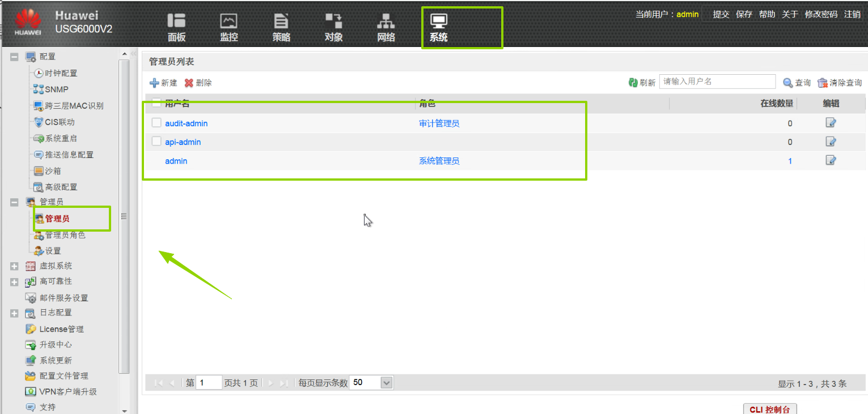The width and height of the screenshot is (868, 414).
Task: Open the 面板 dashboard tab
Action: coord(176,27)
